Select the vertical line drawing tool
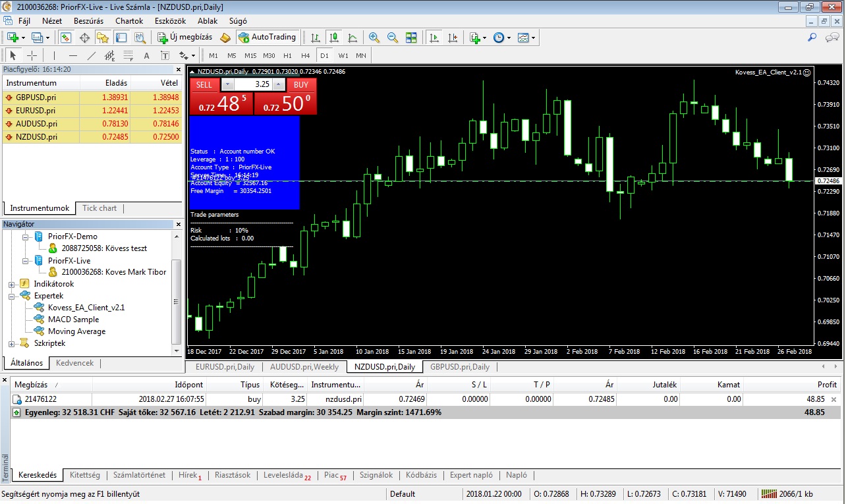Viewport: 846px width, 504px height. [x=54, y=55]
